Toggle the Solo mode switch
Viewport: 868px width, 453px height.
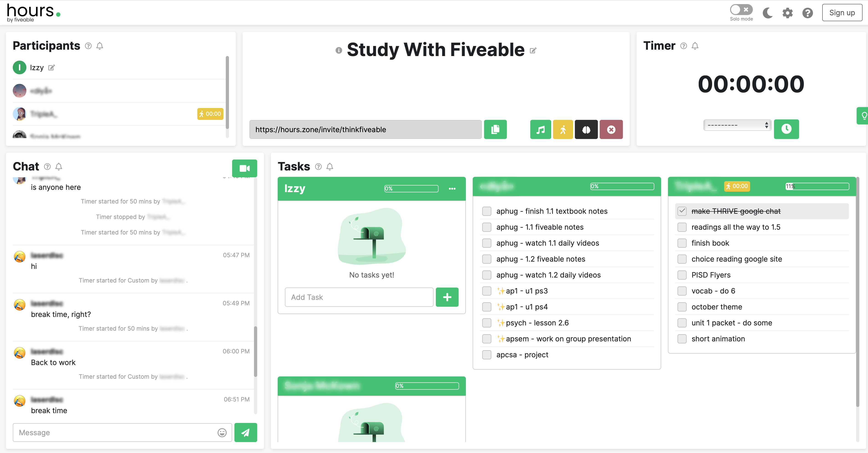click(x=741, y=9)
